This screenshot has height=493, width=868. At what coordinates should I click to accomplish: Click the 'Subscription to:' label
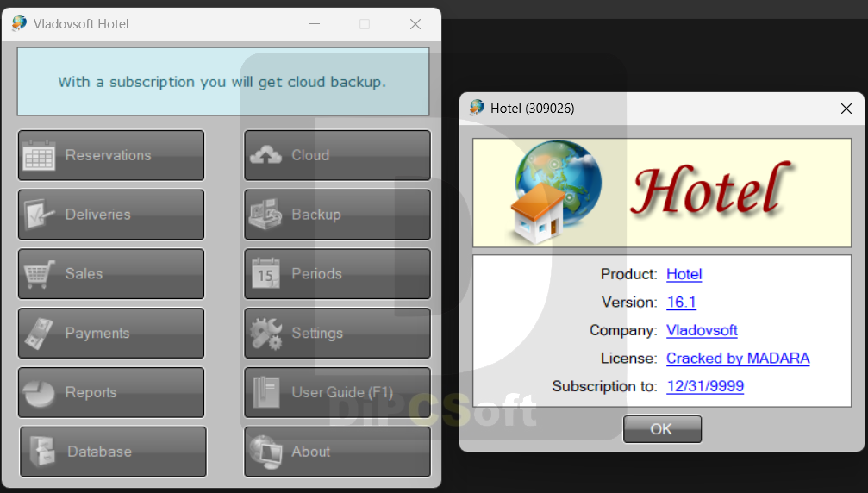tap(604, 386)
